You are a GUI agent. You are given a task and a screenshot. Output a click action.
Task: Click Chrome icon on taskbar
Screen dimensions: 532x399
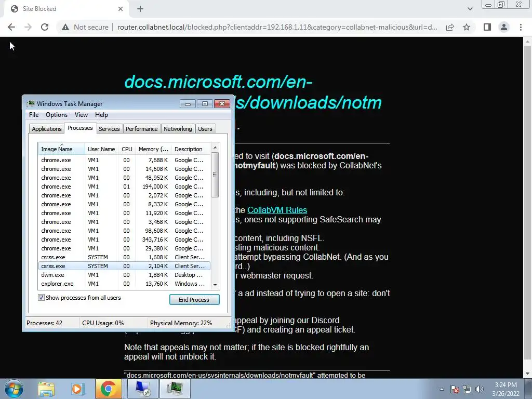click(x=108, y=389)
